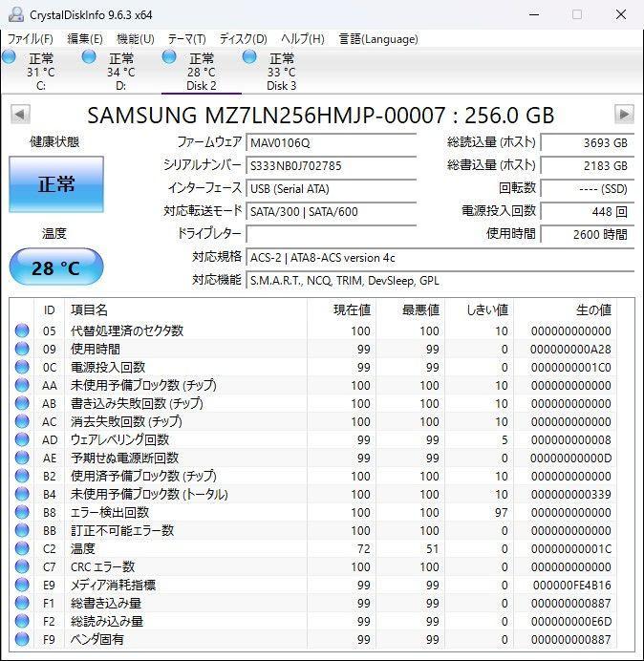Click the ACS-2 | ATA8-ACS standard field
Image resolution: width=644 pixels, height=661 pixels.
click(440, 257)
